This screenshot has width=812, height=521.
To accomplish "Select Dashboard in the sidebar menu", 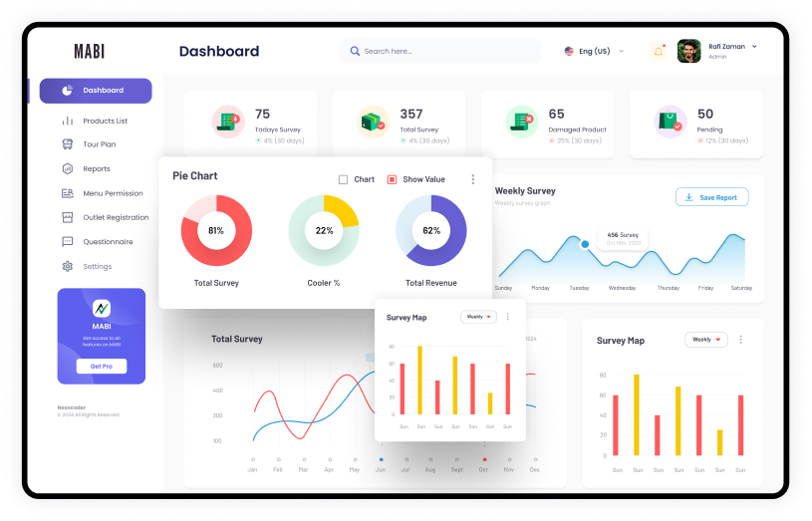I will pos(96,91).
